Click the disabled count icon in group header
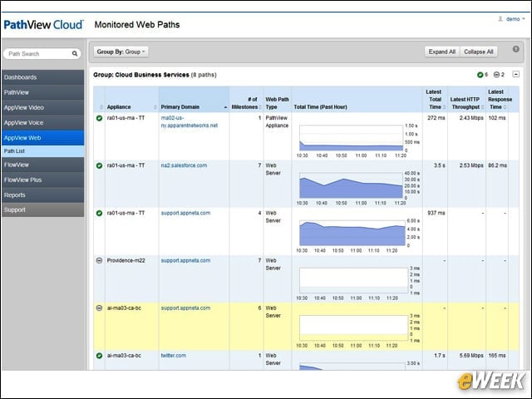Screen dimensions: 532x399 tap(496, 75)
